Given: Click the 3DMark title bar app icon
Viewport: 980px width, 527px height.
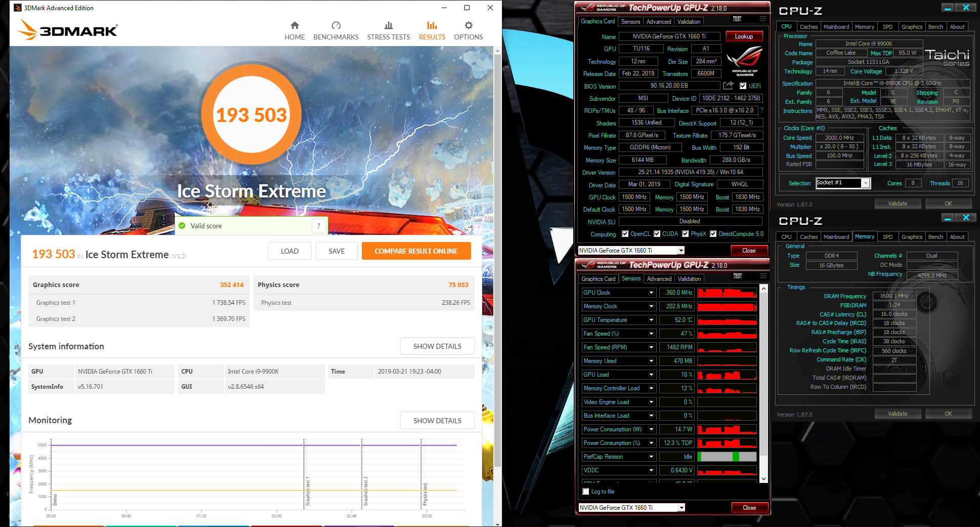Looking at the screenshot, I should pyautogui.click(x=18, y=8).
